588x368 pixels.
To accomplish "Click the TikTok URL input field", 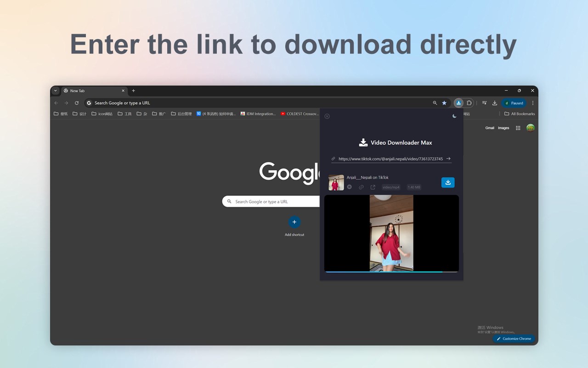I will click(390, 159).
